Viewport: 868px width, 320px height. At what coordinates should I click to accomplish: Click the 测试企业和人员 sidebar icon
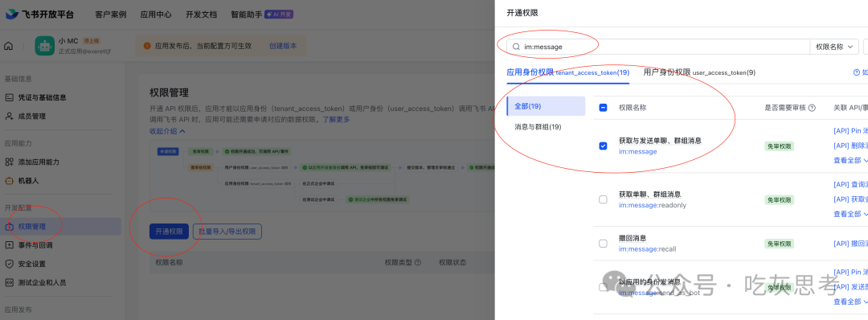point(9,282)
